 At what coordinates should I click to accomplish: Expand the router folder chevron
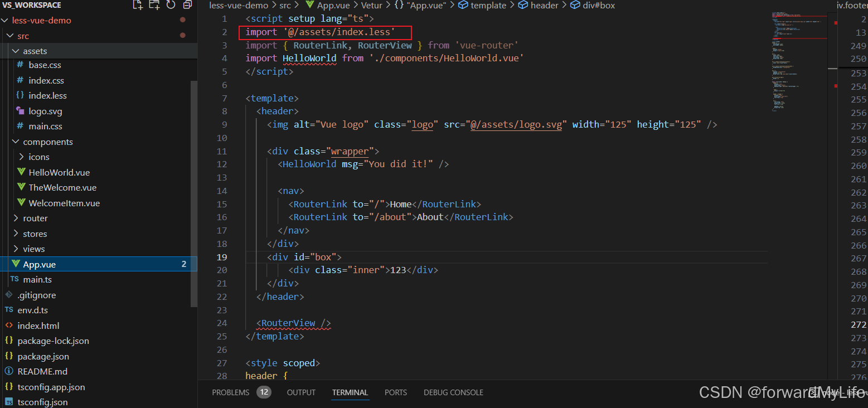16,218
